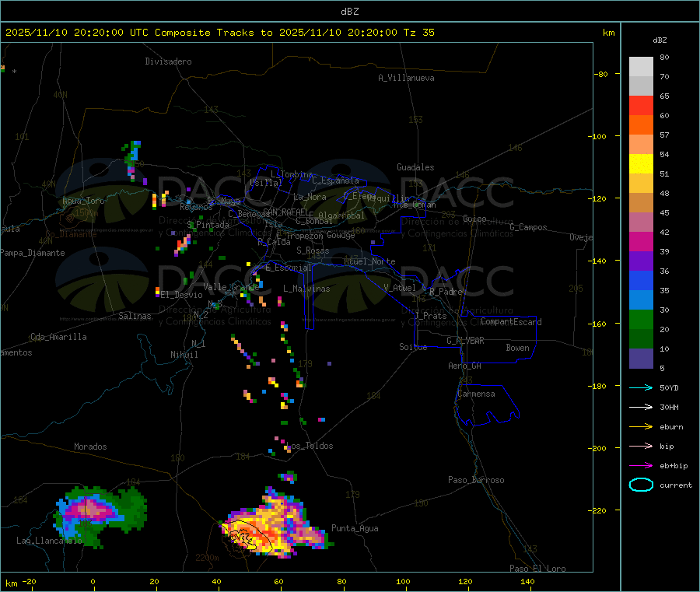Pick the 30 dBZ green color swatch
700x592 pixels.
[x=641, y=319]
